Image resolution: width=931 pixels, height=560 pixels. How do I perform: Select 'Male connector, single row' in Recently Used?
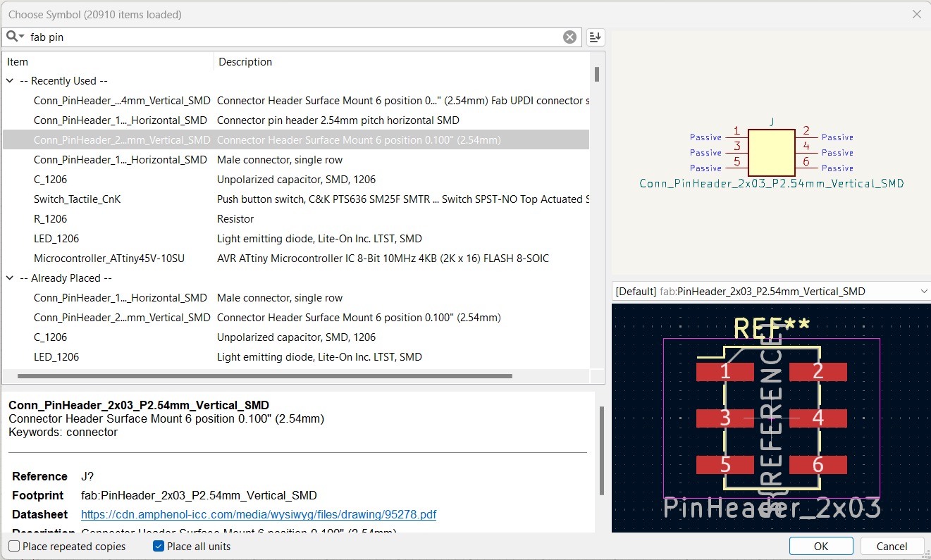pos(296,160)
